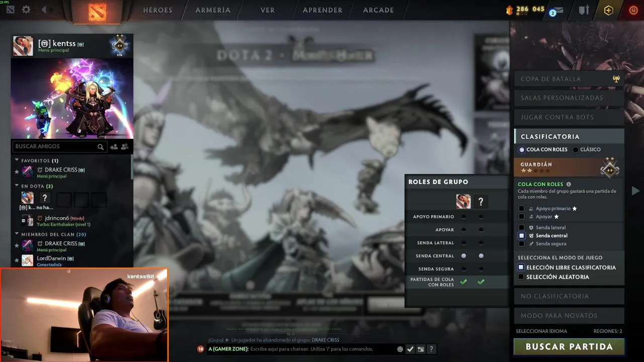Open the Dota 2 dashboard logo icon
The image size is (644, 362).
(x=11, y=10)
